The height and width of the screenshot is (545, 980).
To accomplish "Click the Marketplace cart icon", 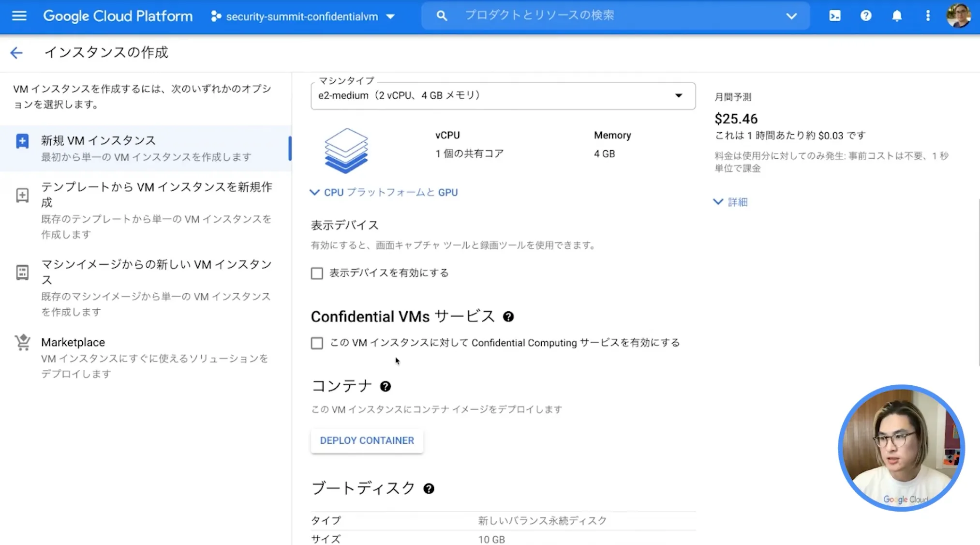I will pos(22,342).
